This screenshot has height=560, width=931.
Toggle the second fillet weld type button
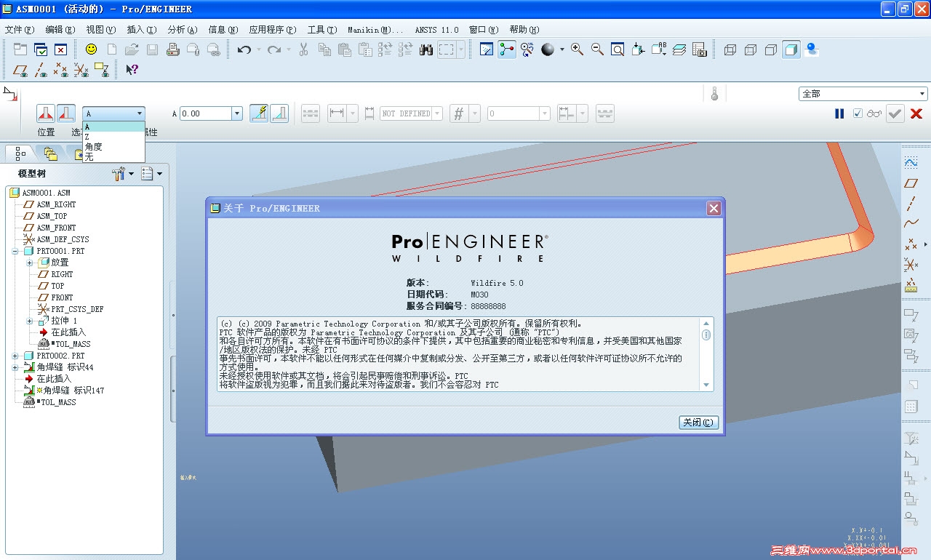pyautogui.click(x=66, y=113)
